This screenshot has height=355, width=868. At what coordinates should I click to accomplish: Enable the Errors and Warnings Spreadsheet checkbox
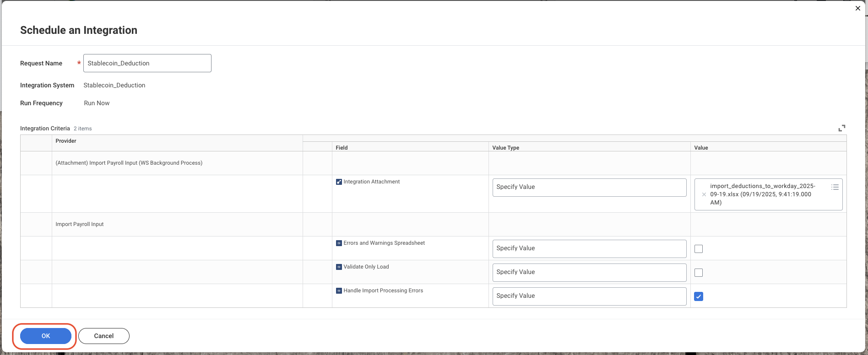699,249
